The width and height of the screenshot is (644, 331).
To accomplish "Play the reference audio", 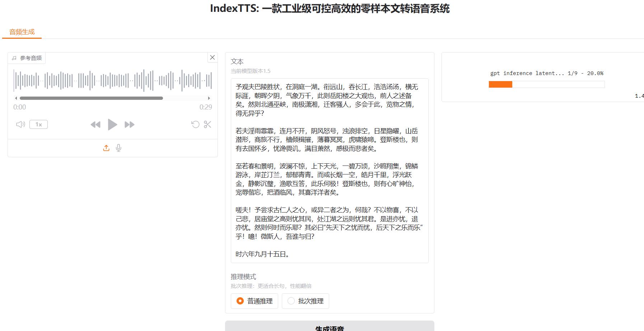I will point(112,124).
